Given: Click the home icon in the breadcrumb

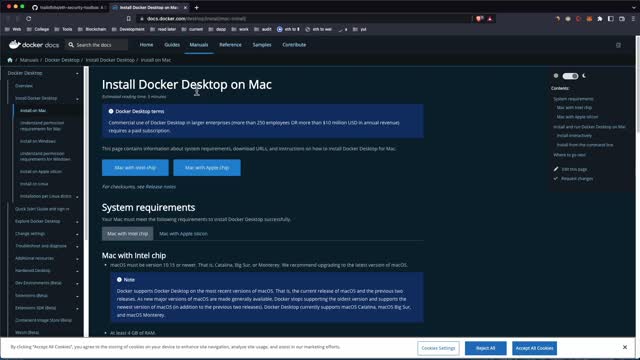Looking at the screenshot, I should [10, 60].
